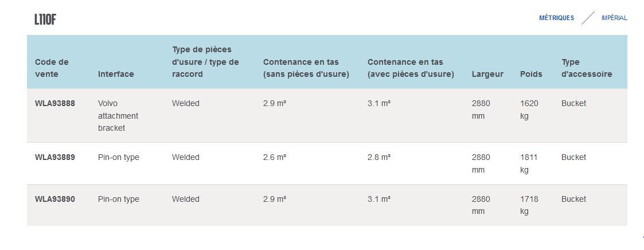Click the 1811 kg weight value
This screenshot has height=250, width=644.
point(529,163)
